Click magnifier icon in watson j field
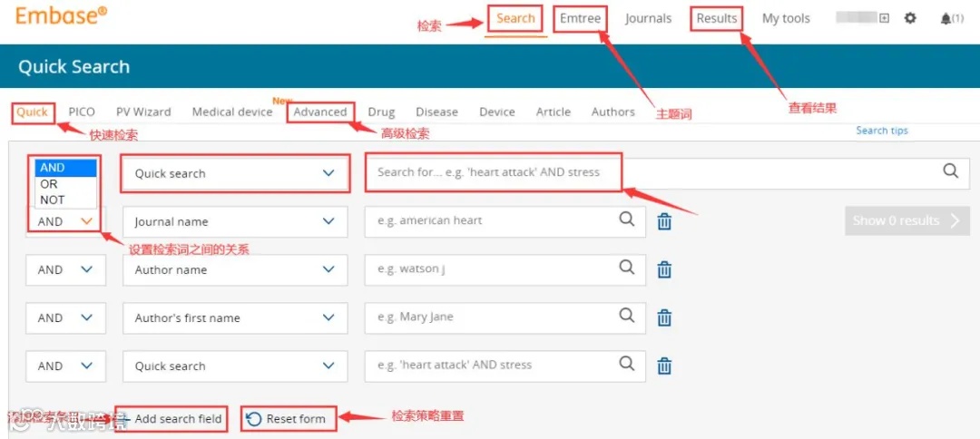This screenshot has height=439, width=980. (626, 267)
